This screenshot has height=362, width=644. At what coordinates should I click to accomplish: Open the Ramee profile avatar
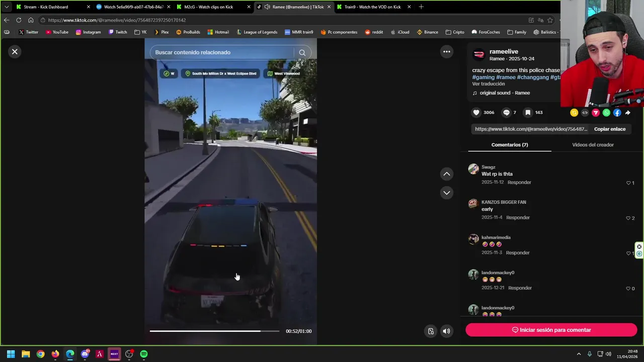479,54
